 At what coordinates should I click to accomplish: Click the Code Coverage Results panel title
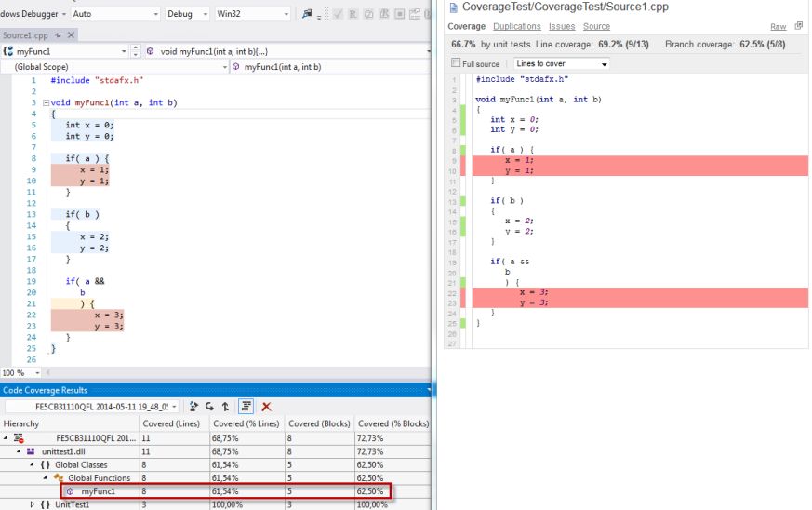[x=45, y=390]
